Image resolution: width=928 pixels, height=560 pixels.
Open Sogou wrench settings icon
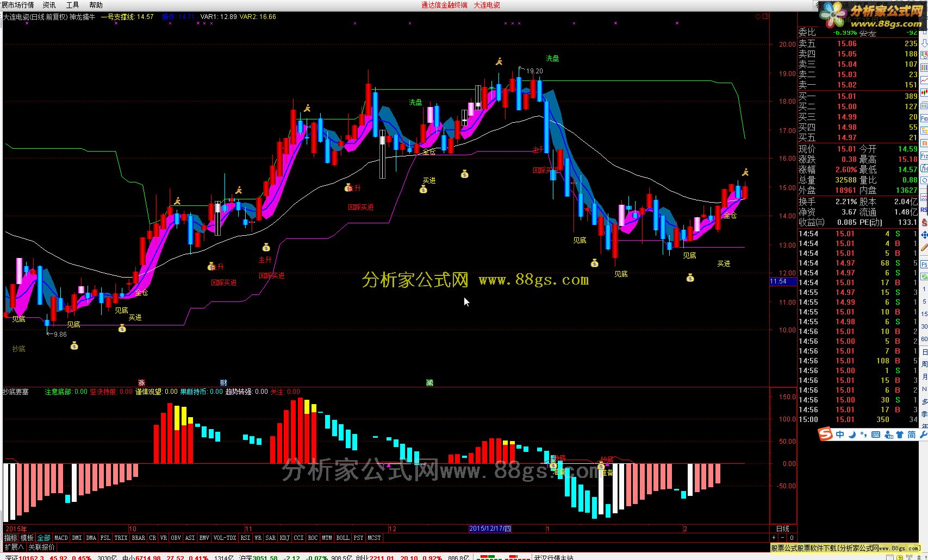(x=923, y=435)
